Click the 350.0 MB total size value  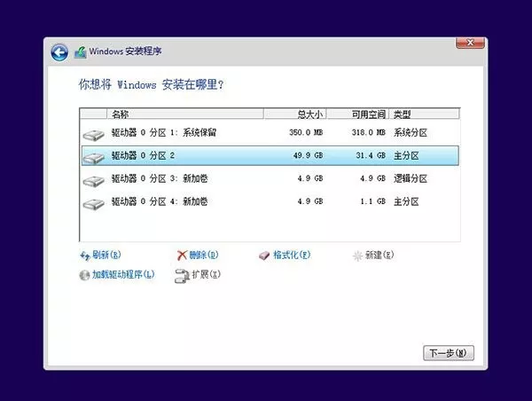coord(306,132)
